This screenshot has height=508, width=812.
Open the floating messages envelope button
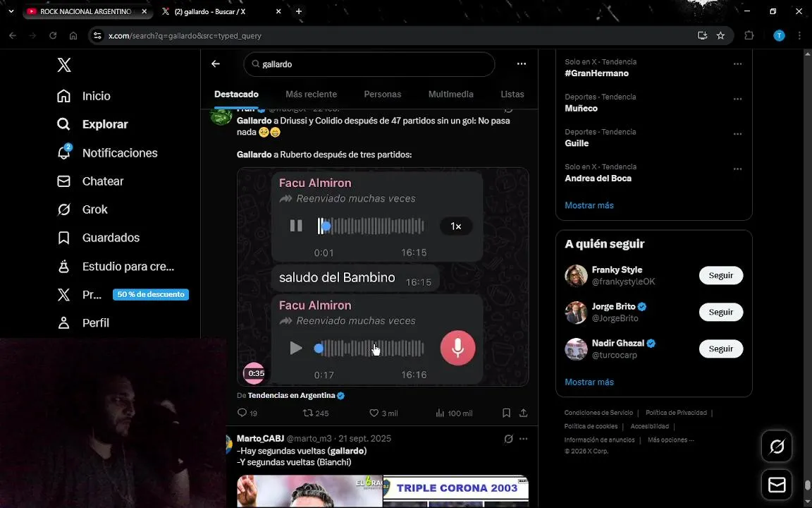click(776, 485)
